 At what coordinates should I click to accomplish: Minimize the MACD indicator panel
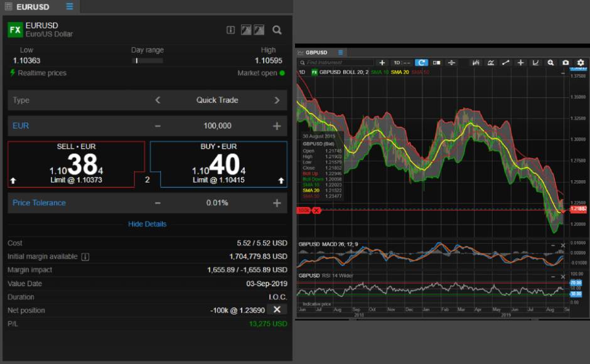[553, 245]
